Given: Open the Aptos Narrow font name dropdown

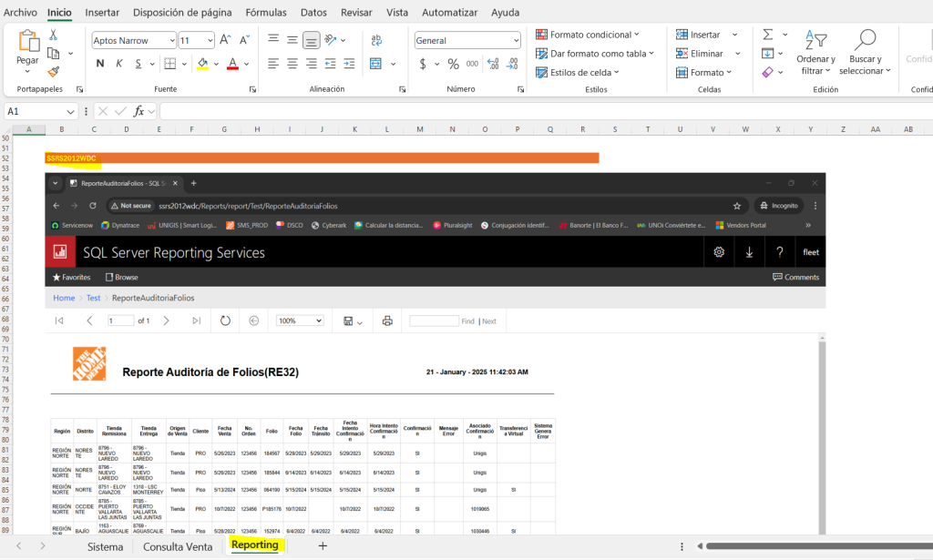Looking at the screenshot, I should pos(172,40).
